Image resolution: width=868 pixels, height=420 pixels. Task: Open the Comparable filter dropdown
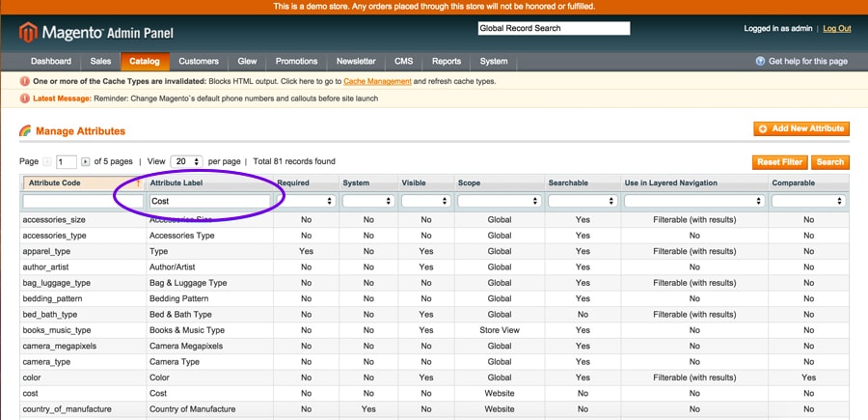coord(809,201)
